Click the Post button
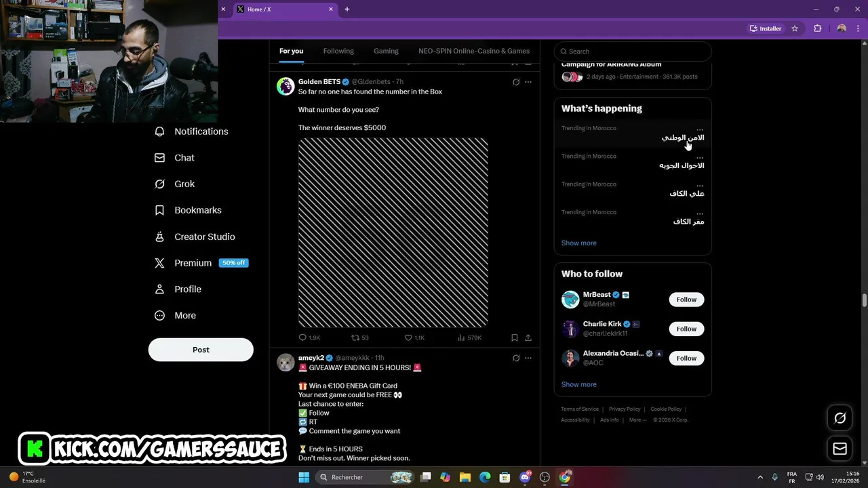 tap(201, 350)
